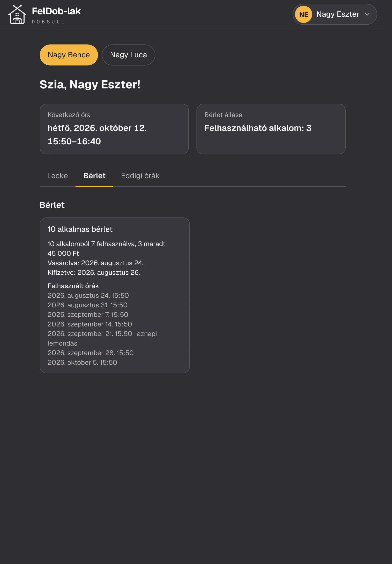Click the NE avatar circle
The height and width of the screenshot is (564, 392).
point(304,14)
